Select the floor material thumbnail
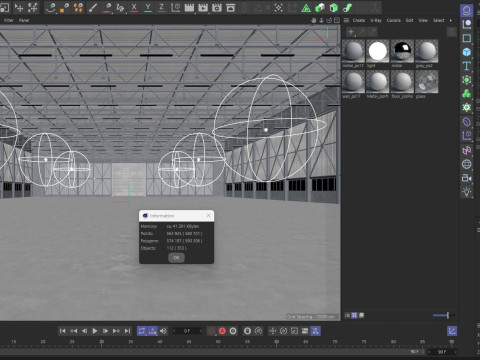The image size is (480, 360). [x=402, y=82]
